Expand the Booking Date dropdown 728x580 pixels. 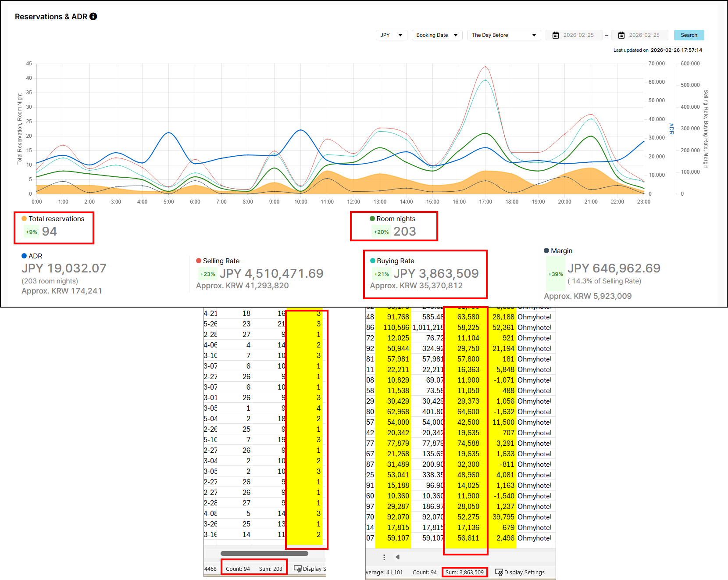(437, 35)
